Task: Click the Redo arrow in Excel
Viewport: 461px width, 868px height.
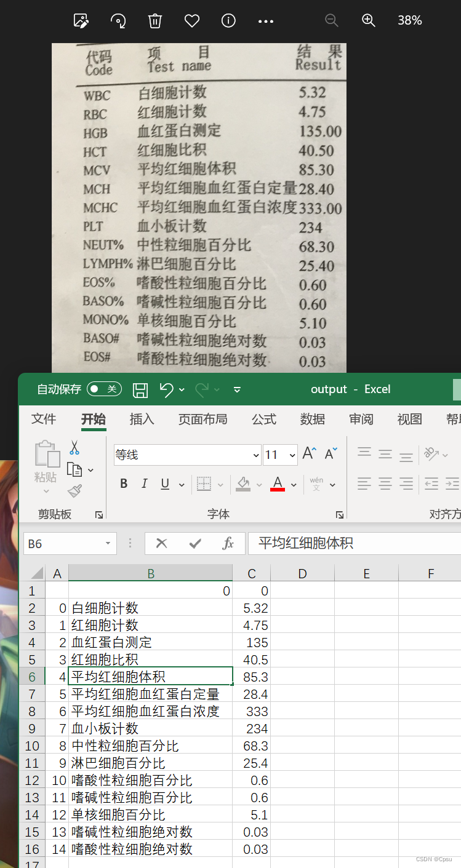Action: (201, 389)
